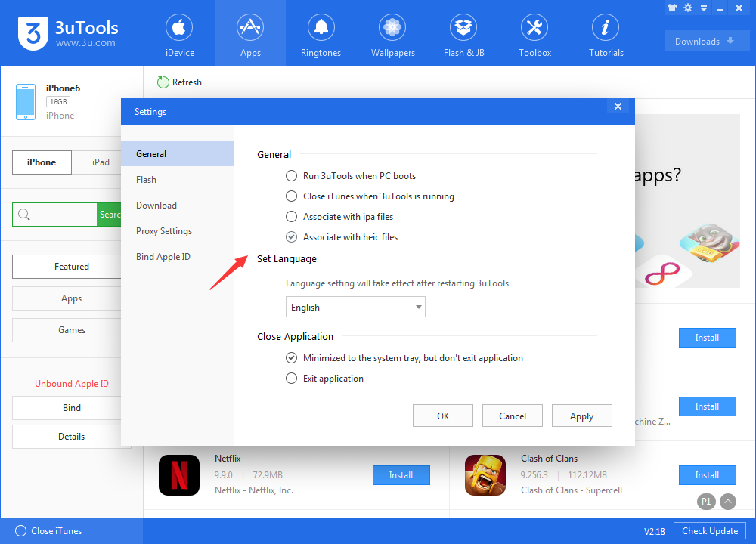The height and width of the screenshot is (544, 756).
Task: Open the Downloads button
Action: (x=706, y=42)
